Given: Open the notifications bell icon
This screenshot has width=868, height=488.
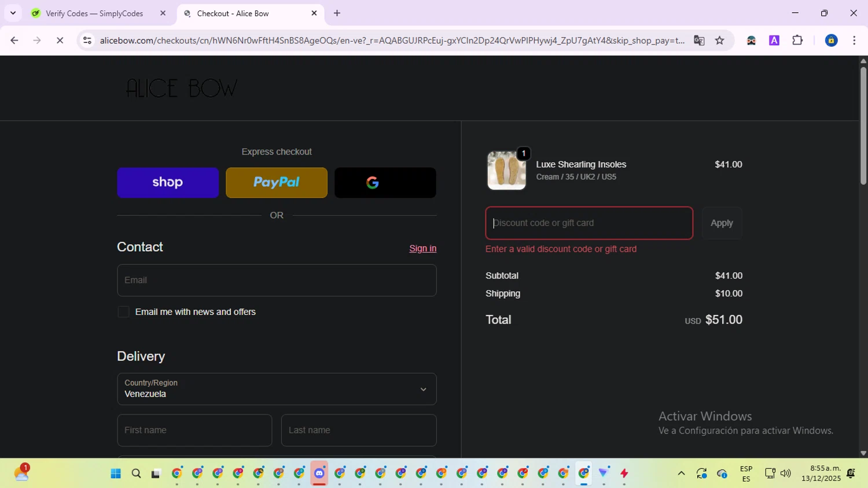Looking at the screenshot, I should pyautogui.click(x=851, y=474).
